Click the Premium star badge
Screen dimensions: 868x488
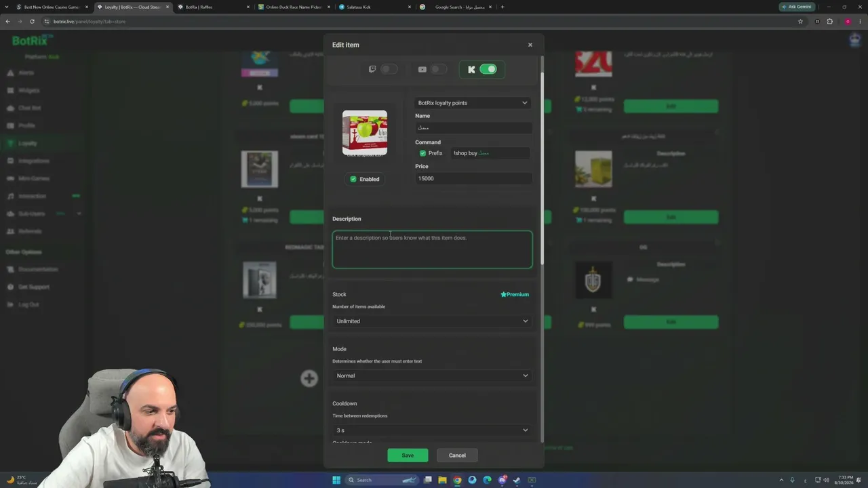[515, 295]
